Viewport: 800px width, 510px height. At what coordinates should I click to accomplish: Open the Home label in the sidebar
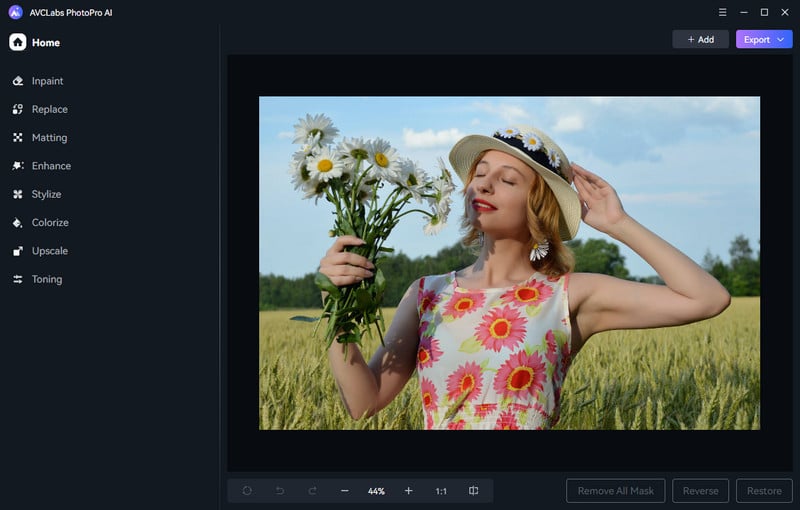point(46,43)
